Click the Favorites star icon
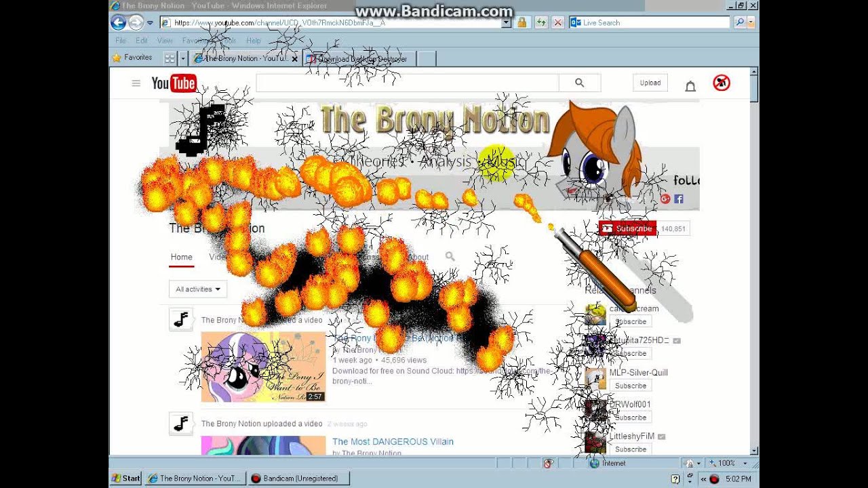The height and width of the screenshot is (488, 868). [x=117, y=58]
